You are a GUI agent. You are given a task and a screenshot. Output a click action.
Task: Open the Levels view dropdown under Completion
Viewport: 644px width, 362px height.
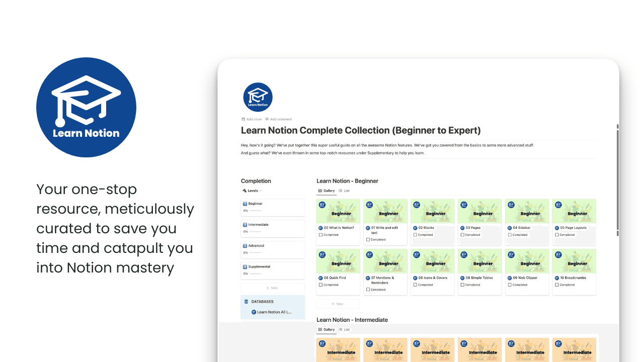252,191
